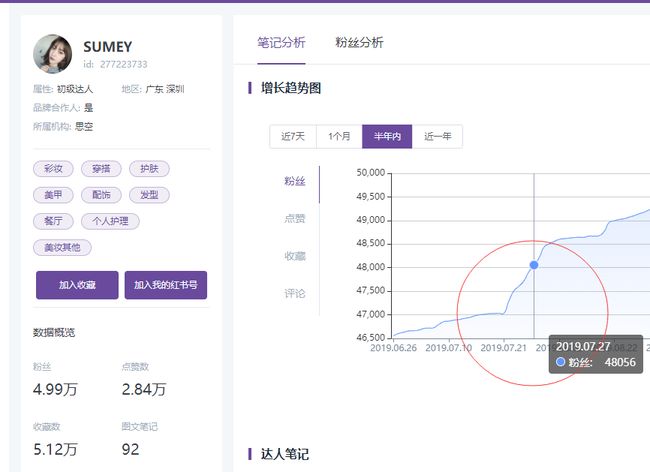Click the SUMEY username heading
This screenshot has width=650, height=472.
pyautogui.click(x=107, y=46)
